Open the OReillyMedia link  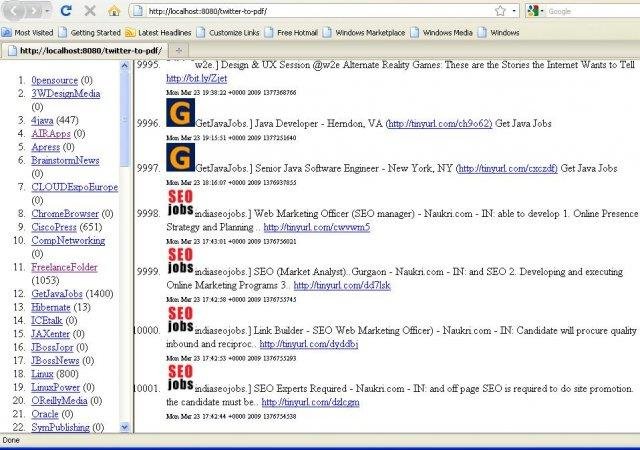[59, 401]
